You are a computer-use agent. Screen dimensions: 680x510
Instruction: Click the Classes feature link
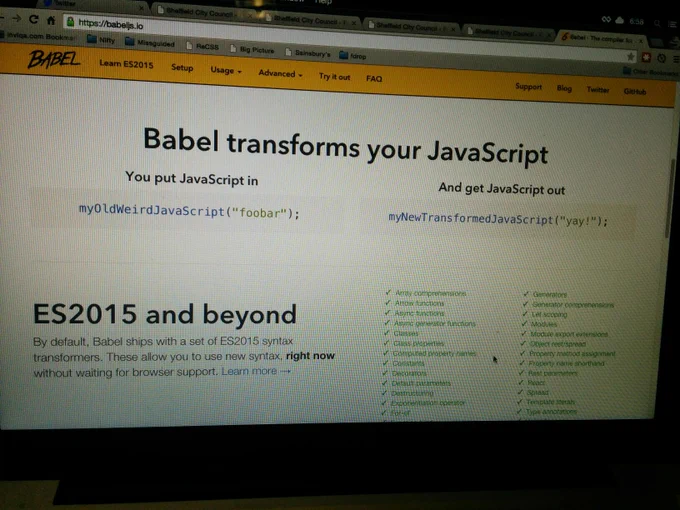pos(405,333)
